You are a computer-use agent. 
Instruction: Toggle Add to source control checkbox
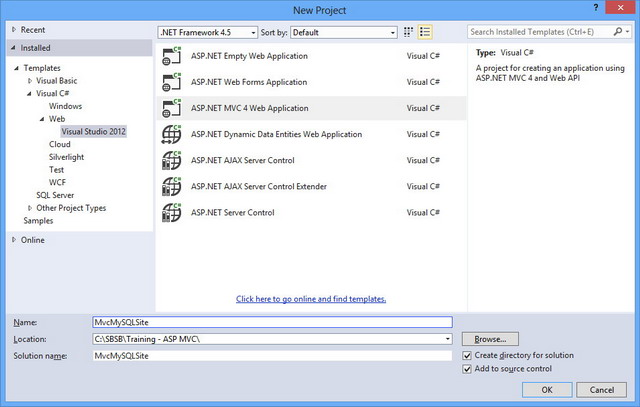(x=467, y=369)
